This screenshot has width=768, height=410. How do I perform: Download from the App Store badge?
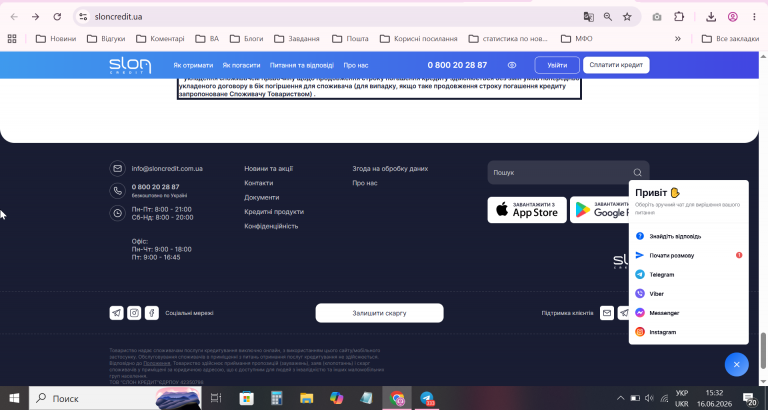coord(527,210)
